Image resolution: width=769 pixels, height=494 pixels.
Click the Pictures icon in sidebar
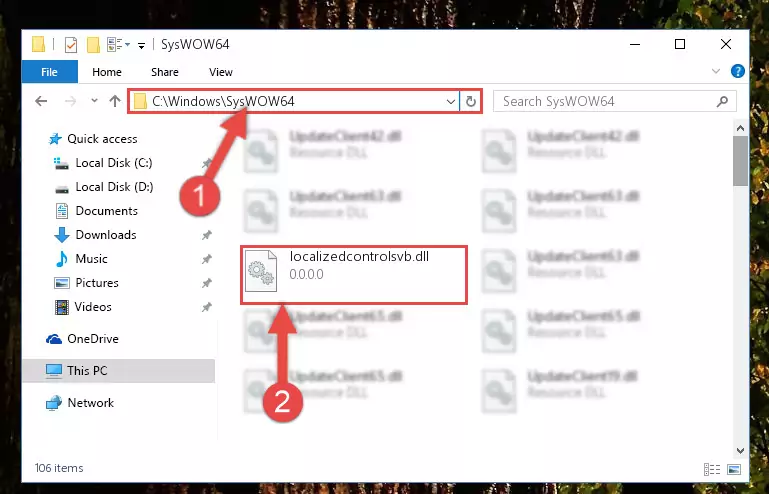coord(62,283)
